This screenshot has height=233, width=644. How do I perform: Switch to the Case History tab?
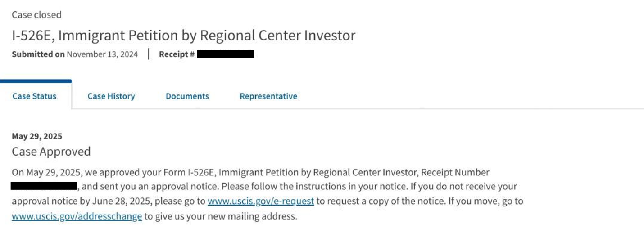[111, 96]
